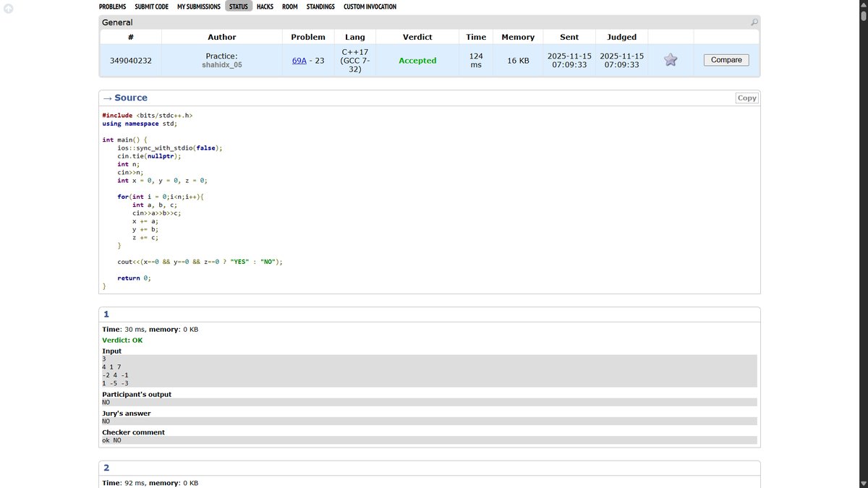This screenshot has width=868, height=488.
Task: Open the ROOM tab
Action: point(290,7)
